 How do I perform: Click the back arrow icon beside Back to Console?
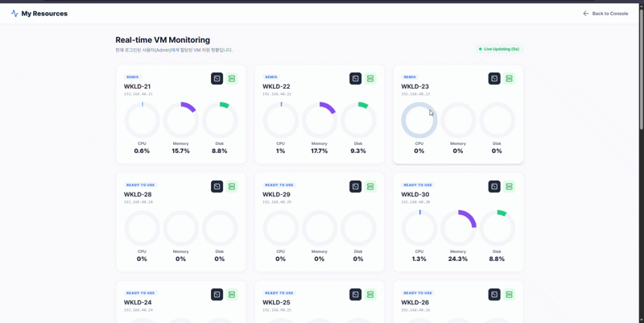[x=586, y=14]
